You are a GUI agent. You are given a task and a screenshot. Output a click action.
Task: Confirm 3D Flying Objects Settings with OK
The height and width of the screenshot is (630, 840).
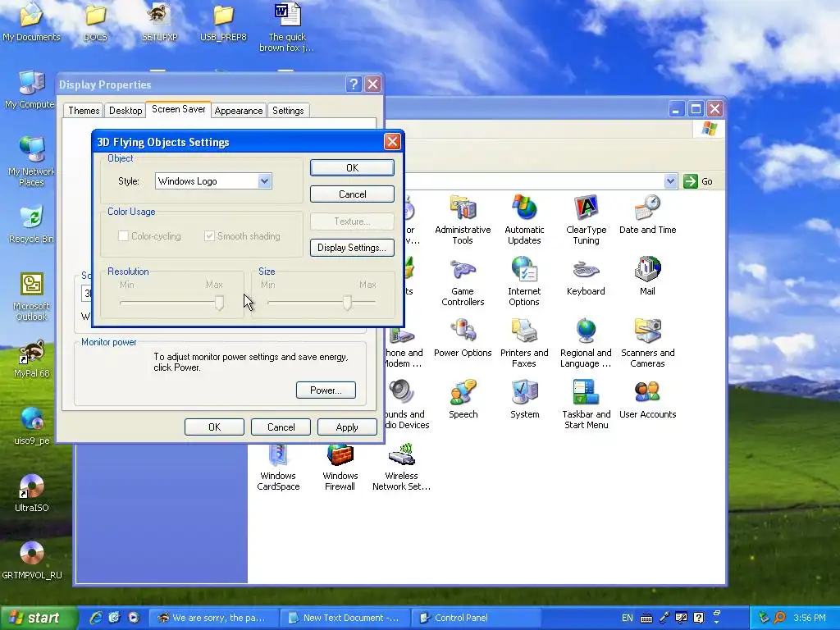pos(352,167)
